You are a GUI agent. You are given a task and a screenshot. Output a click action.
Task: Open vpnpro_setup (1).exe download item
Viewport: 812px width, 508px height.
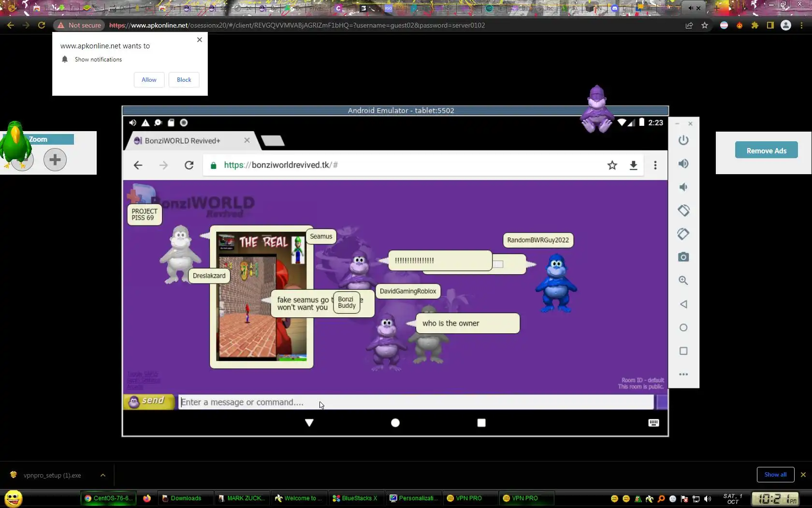(52, 475)
